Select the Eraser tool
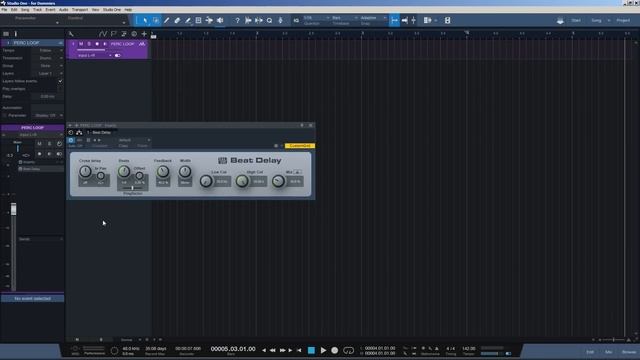 (x=177, y=20)
